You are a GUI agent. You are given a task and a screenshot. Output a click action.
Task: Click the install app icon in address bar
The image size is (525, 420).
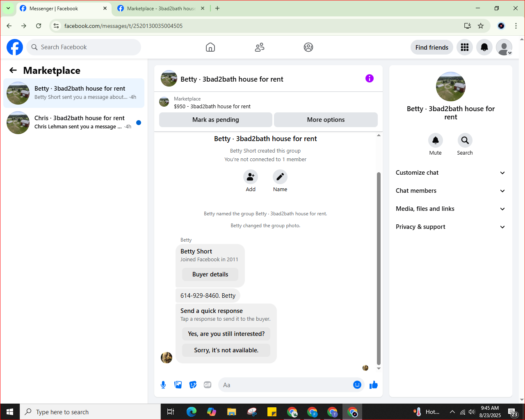(x=468, y=26)
